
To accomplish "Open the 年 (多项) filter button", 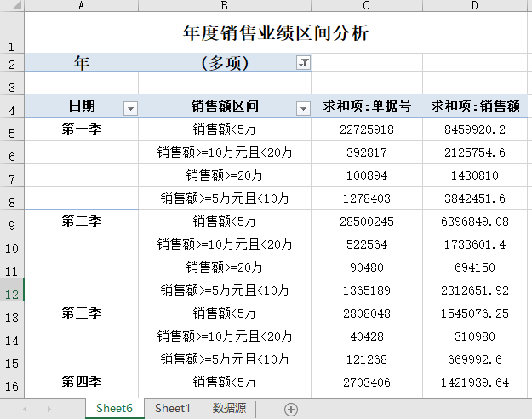I will click(303, 63).
